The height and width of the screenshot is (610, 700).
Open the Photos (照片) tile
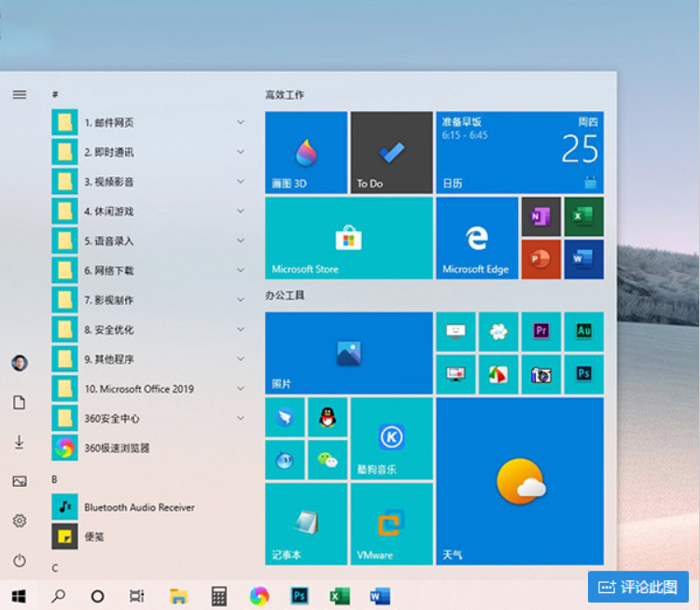(349, 353)
